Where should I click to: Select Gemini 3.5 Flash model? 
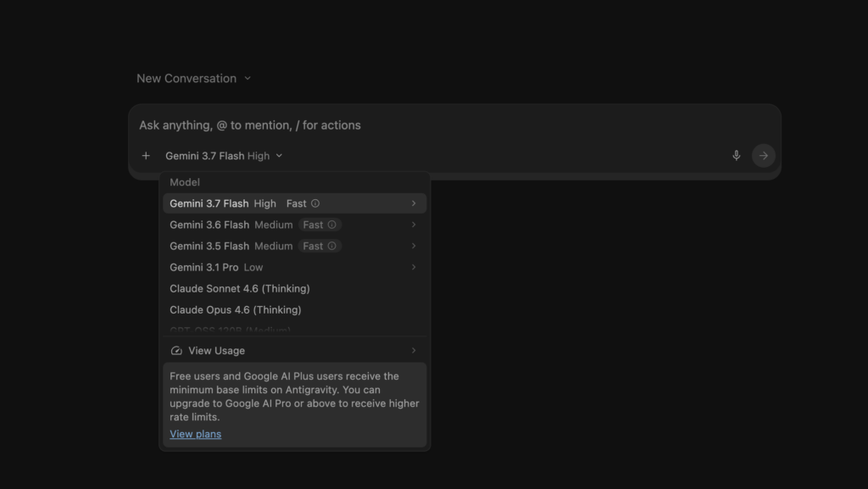[x=294, y=246]
